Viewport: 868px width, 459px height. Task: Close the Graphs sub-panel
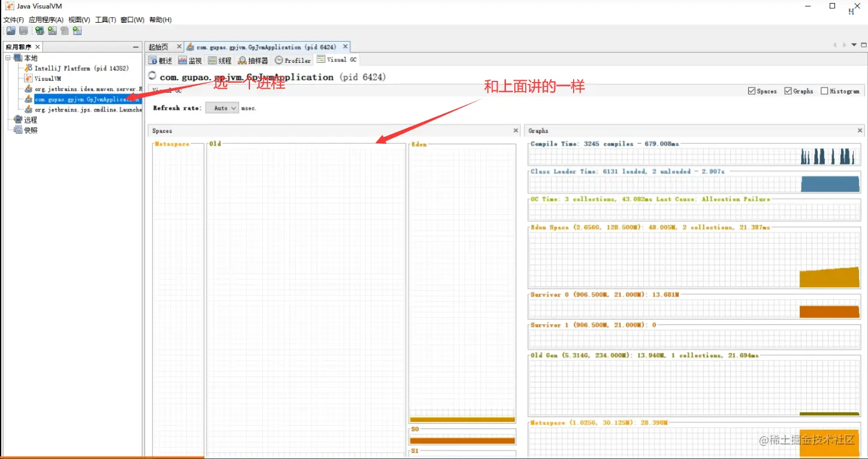point(860,130)
